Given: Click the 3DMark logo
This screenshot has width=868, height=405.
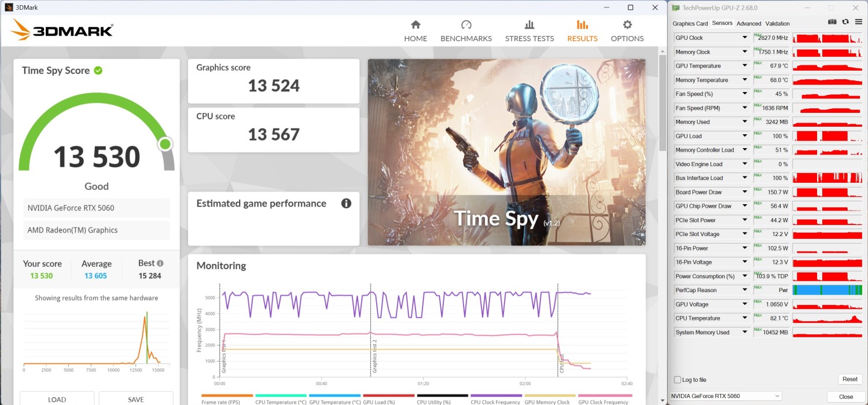Looking at the screenshot, I should pyautogui.click(x=62, y=30).
